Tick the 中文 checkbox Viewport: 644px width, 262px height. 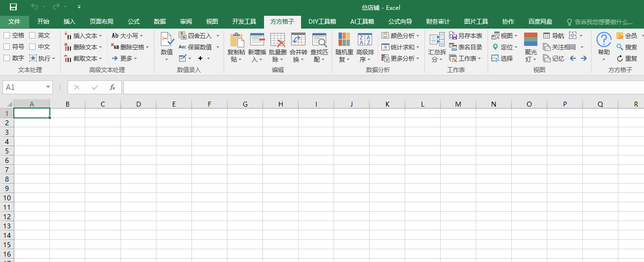pyautogui.click(x=32, y=47)
